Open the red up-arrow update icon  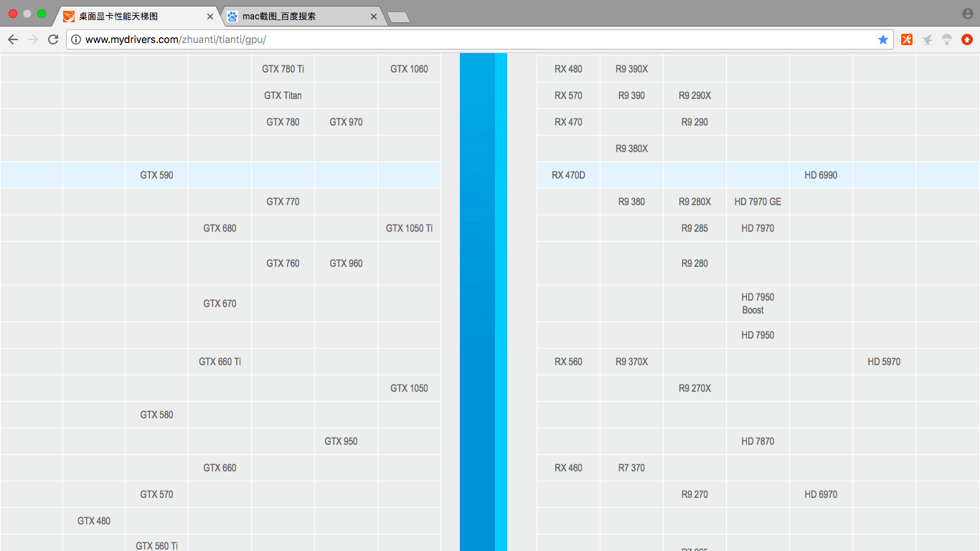tap(967, 39)
